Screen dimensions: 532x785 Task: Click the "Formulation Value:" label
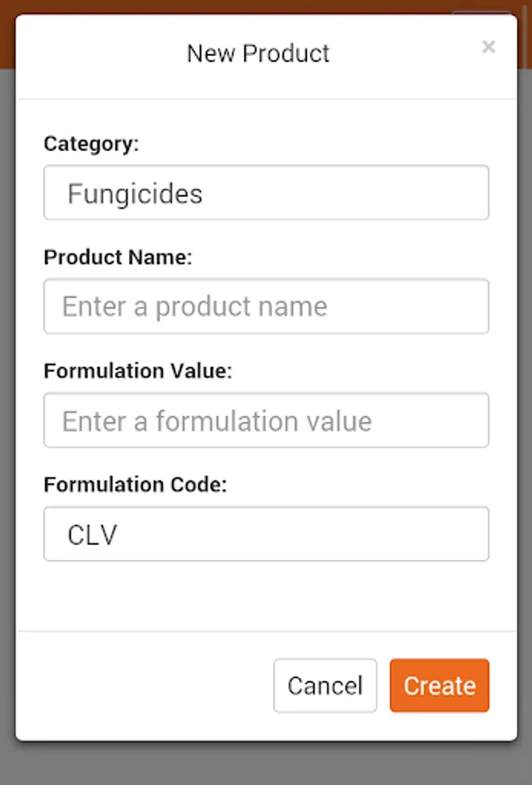click(138, 371)
